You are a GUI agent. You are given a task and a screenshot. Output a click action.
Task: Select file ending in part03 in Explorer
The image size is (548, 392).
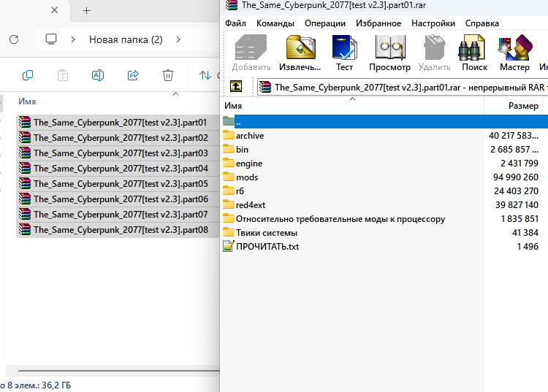(x=118, y=153)
